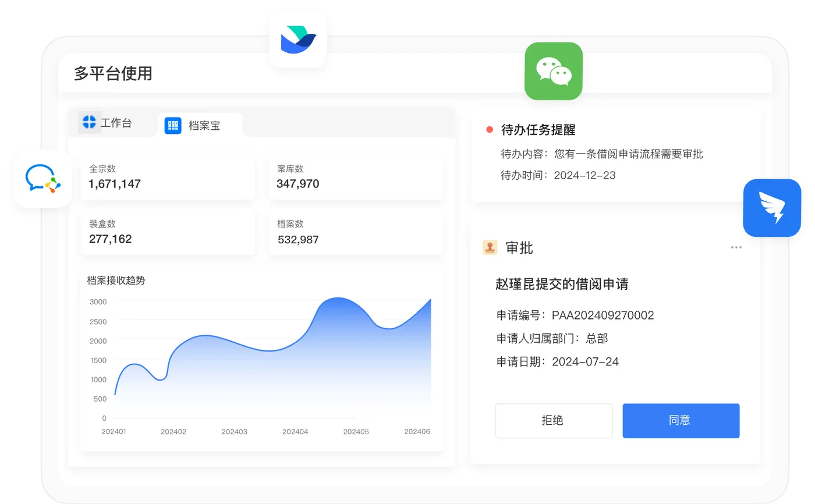This screenshot has width=815, height=504.
Task: Click the 申请日期 2024-07-24 line
Action: click(557, 362)
